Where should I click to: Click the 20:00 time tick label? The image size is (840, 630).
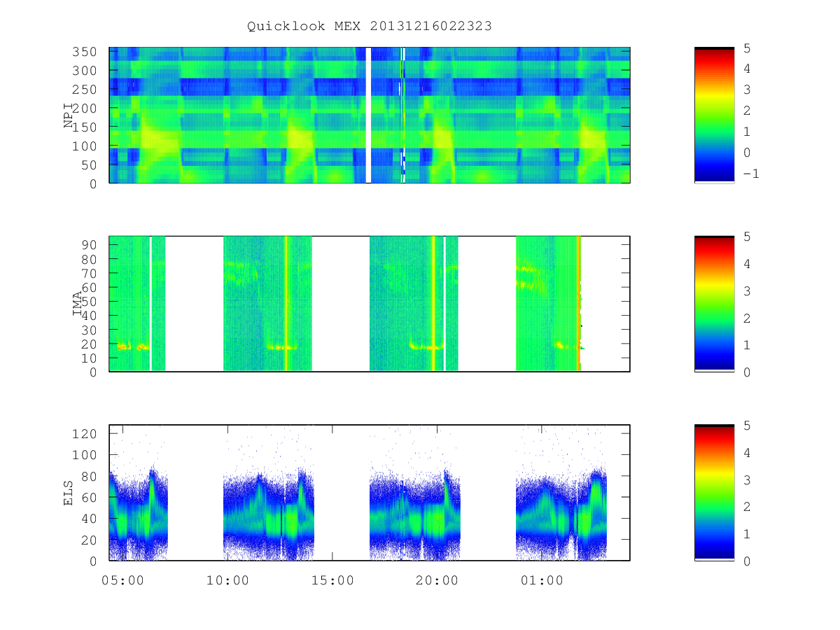(x=437, y=580)
